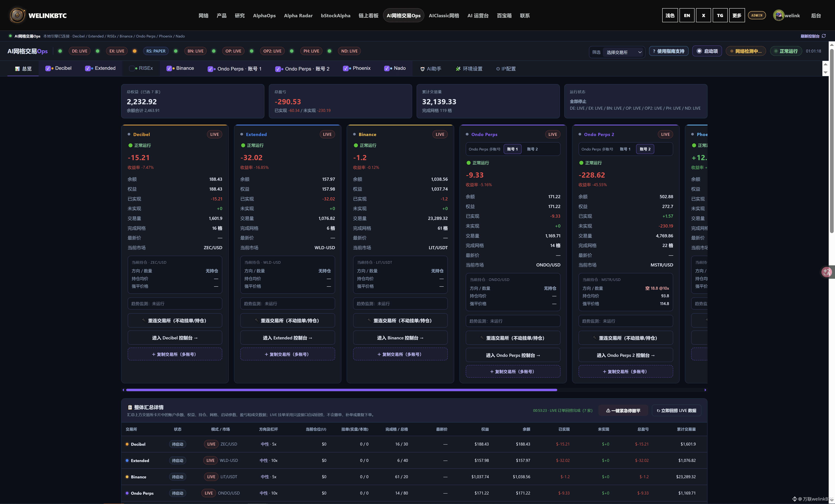
Task: Click the 总览 bar chart icon
Action: click(17, 69)
